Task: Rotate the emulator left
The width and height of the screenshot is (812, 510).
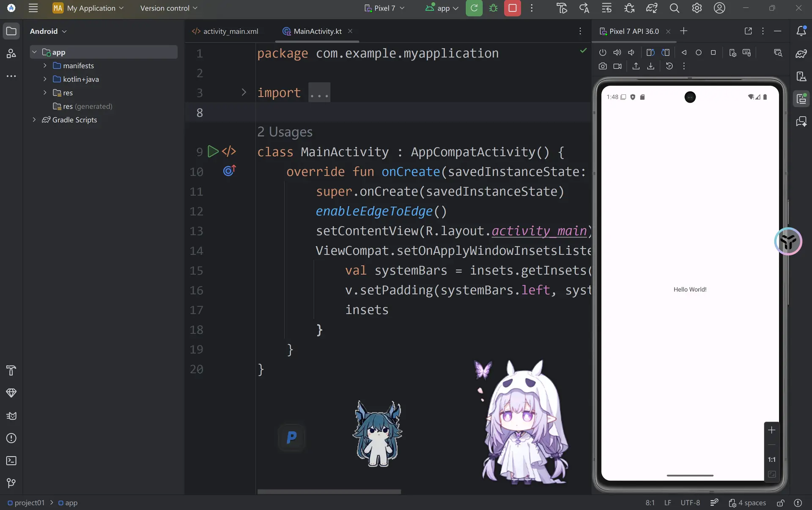Action: click(650, 52)
